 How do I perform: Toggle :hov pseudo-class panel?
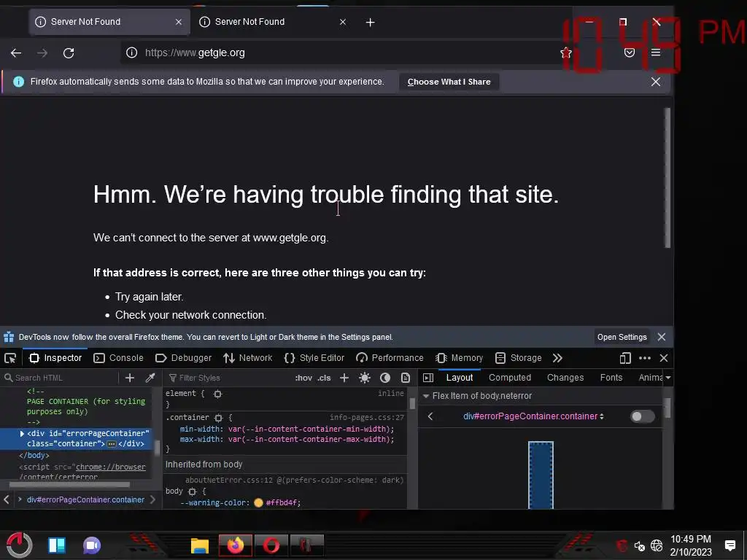coord(303,378)
